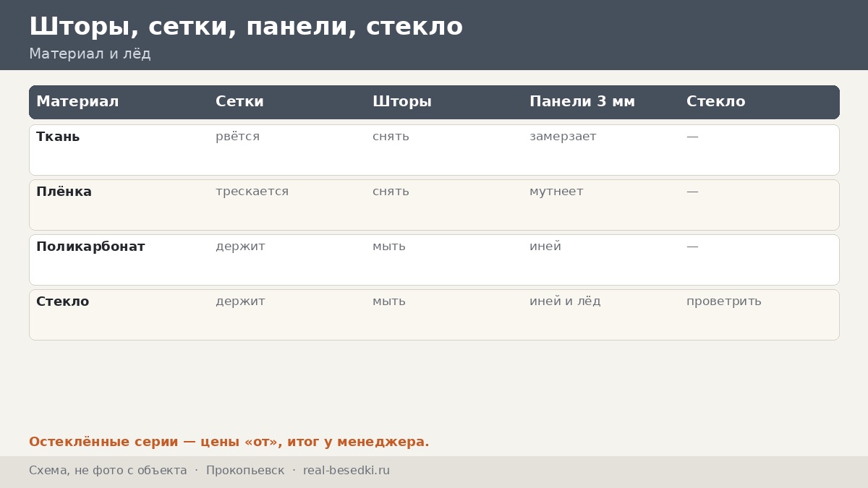Click the footer city 'Прокопьевск'
Screen dimensions: 868x488
[x=245, y=471]
